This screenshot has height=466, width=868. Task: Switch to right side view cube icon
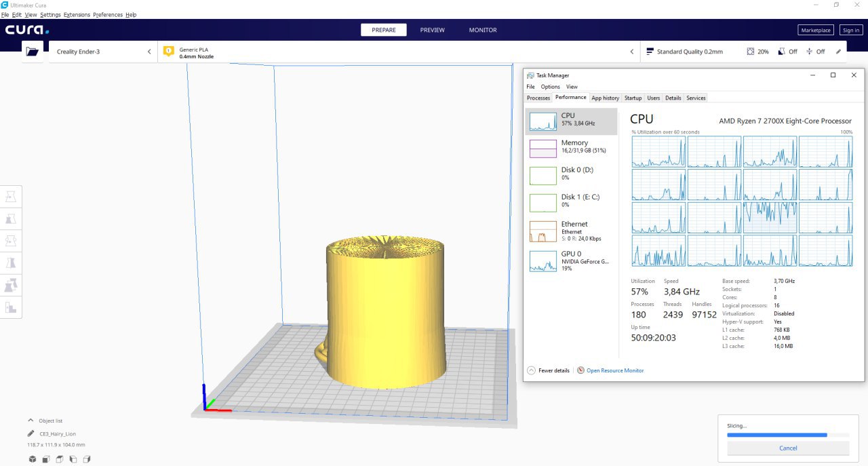pos(87,459)
